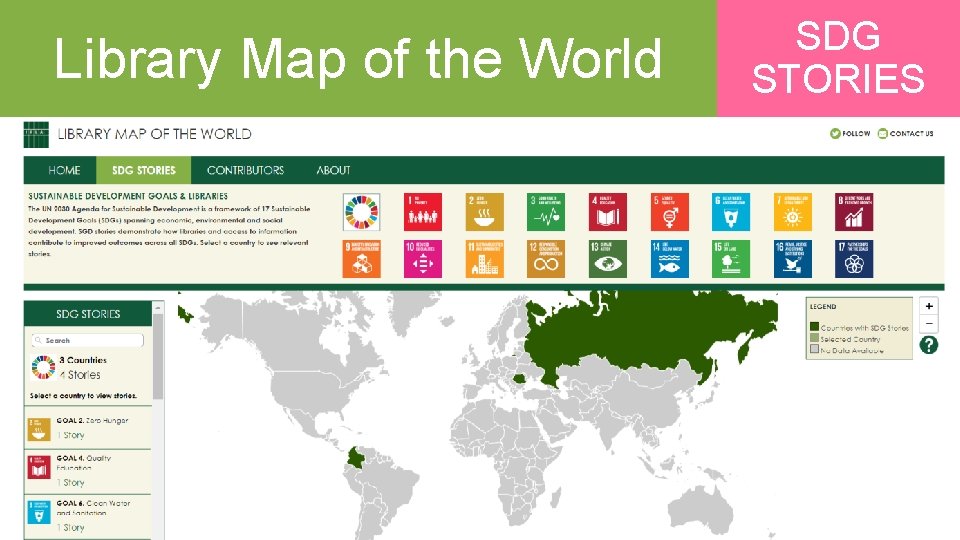Image resolution: width=960 pixels, height=540 pixels.
Task: Select SDG 8 Economic Growth icon
Action: [853, 212]
